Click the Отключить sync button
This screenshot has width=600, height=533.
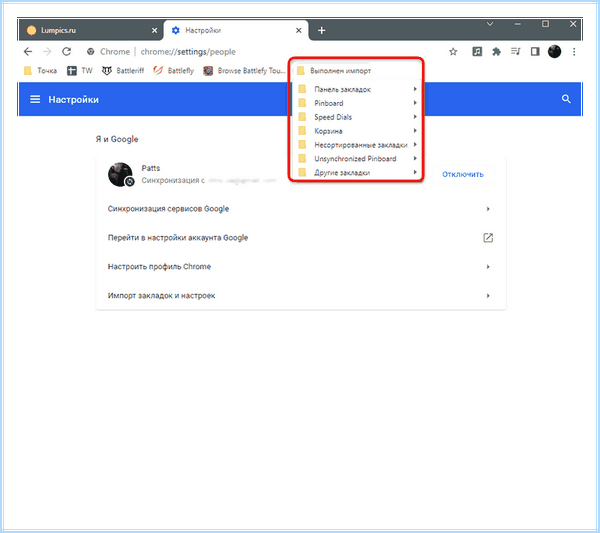pos(463,174)
